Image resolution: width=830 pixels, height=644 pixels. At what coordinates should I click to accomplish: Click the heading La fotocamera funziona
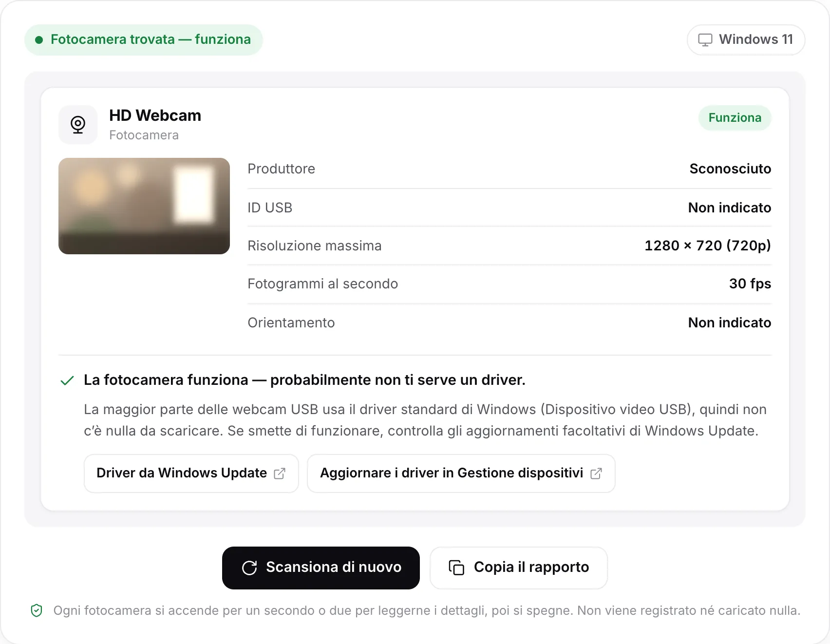coord(304,380)
